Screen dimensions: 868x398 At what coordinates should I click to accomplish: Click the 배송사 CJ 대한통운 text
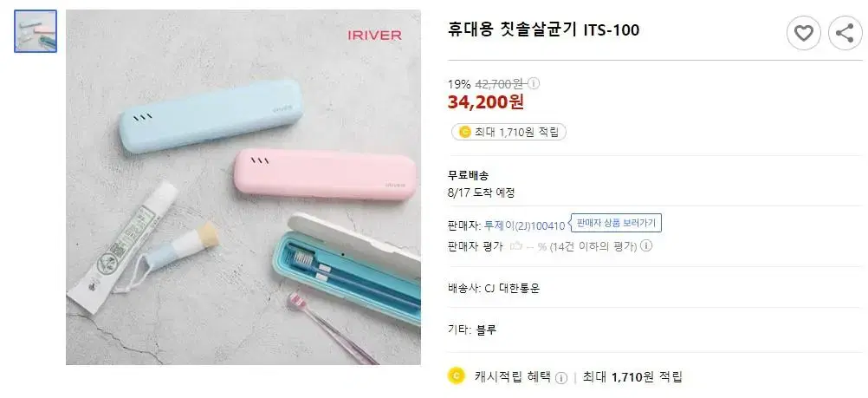click(x=494, y=288)
